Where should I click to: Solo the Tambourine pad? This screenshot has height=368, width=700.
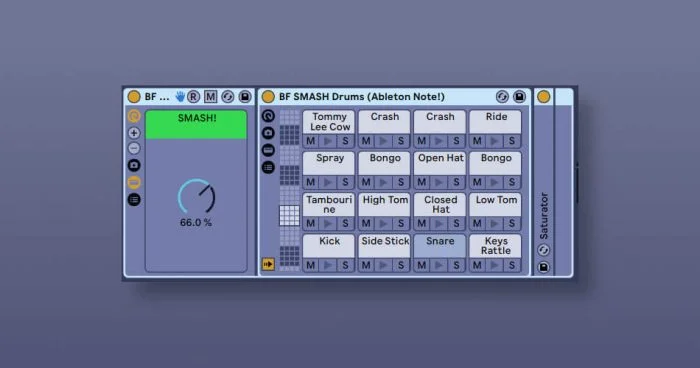coord(345,223)
